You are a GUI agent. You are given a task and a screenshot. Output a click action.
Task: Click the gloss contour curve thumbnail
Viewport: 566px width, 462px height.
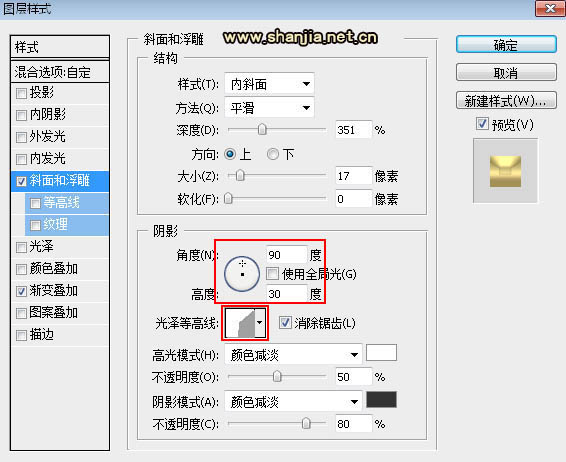coord(240,323)
